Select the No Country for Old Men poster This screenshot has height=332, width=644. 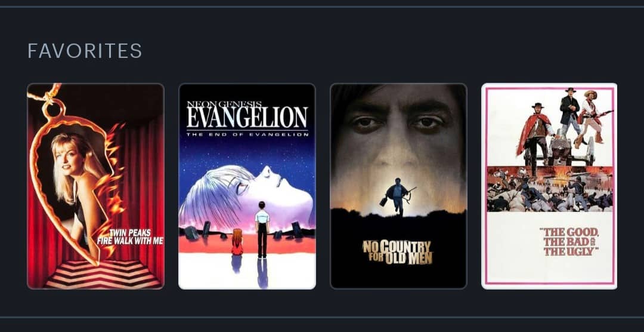[x=398, y=186]
